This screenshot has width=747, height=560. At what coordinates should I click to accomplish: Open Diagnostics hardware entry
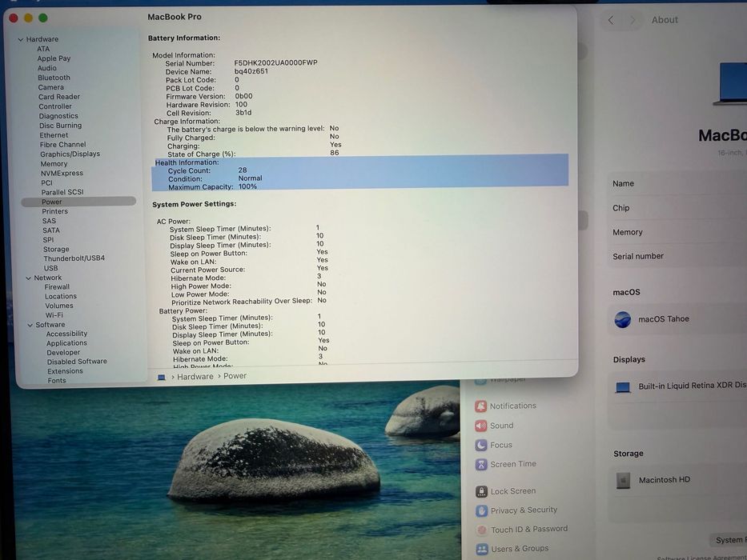coord(58,116)
